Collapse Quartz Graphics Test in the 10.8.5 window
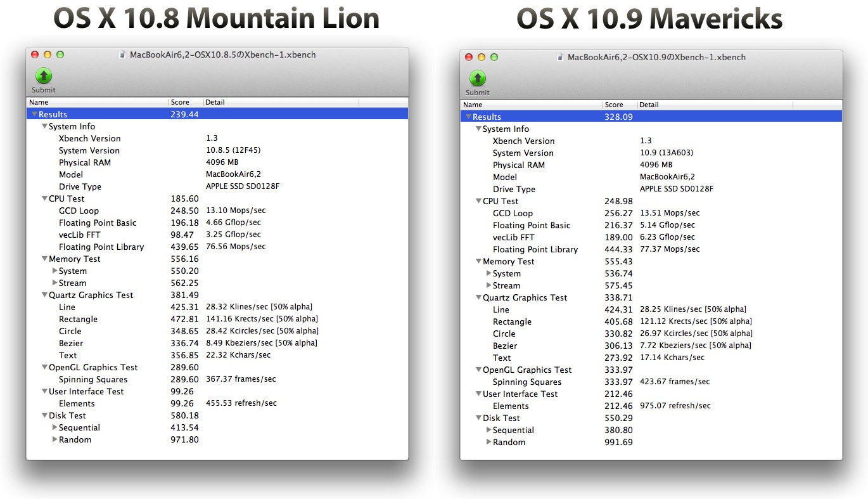 click(44, 295)
